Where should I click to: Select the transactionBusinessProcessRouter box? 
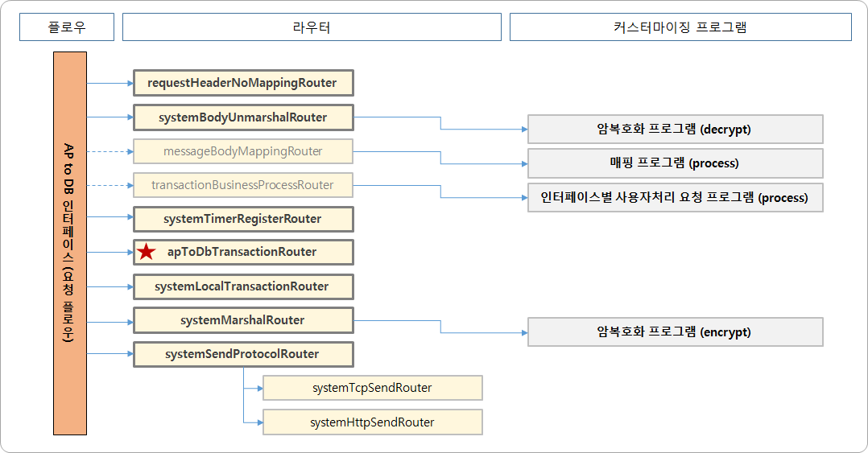click(243, 185)
